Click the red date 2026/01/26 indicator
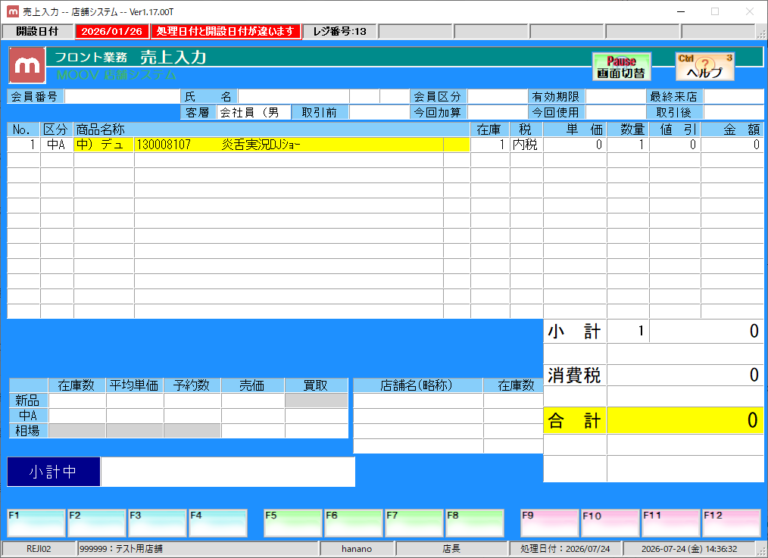Image resolution: width=768 pixels, height=558 pixels. point(112,31)
